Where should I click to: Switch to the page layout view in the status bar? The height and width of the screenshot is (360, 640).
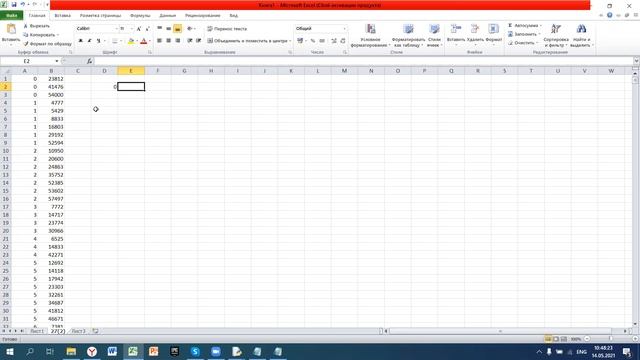tap(556, 339)
